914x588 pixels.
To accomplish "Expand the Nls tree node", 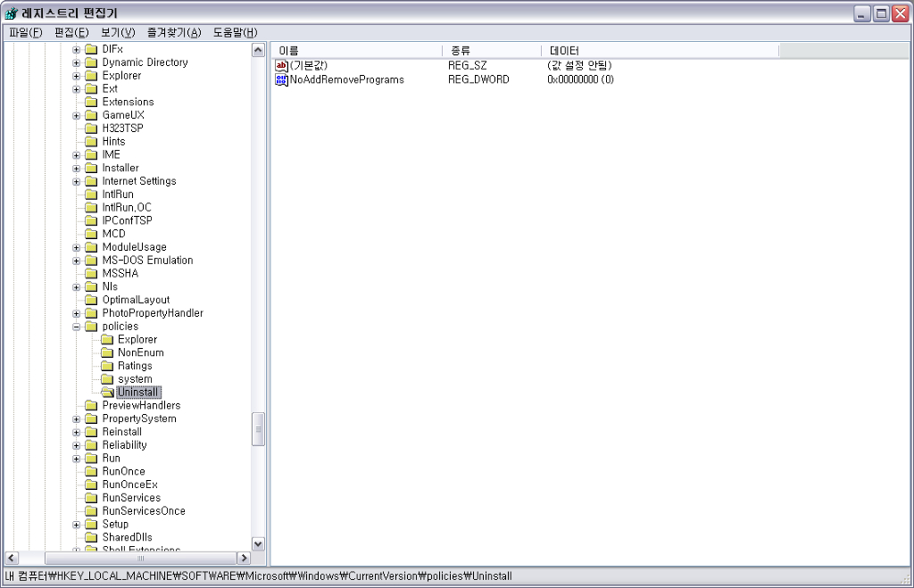I will (x=77, y=287).
